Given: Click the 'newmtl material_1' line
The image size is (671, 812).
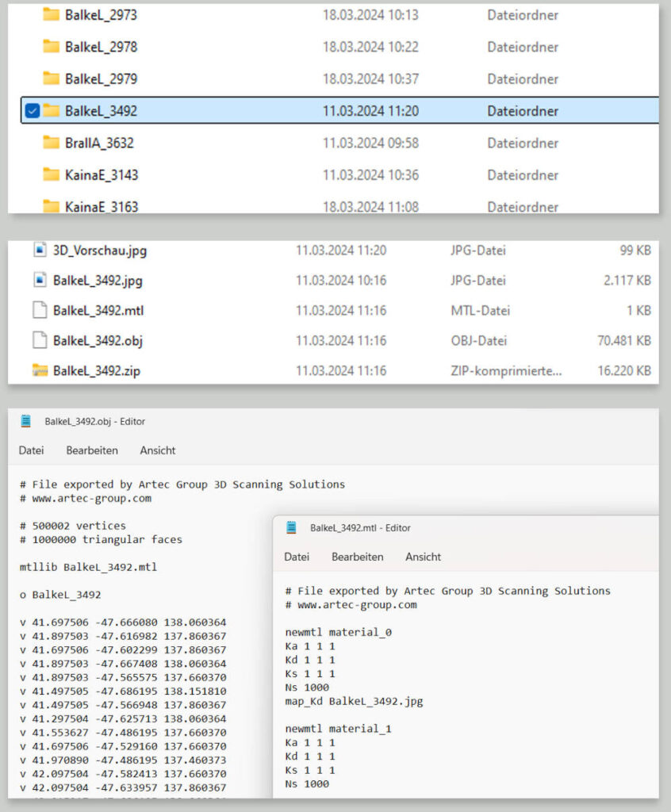Looking at the screenshot, I should pyautogui.click(x=339, y=729).
